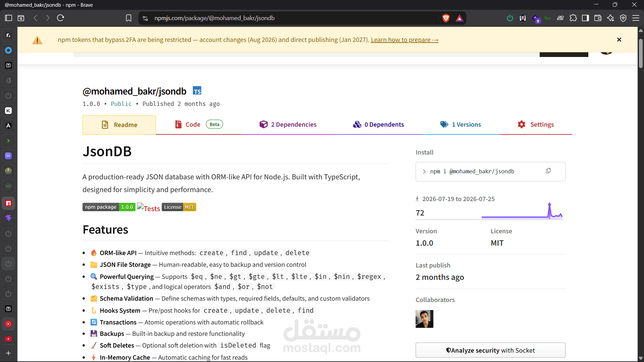Copy the npm install command
Screen dimensions: 644x362
(548, 171)
